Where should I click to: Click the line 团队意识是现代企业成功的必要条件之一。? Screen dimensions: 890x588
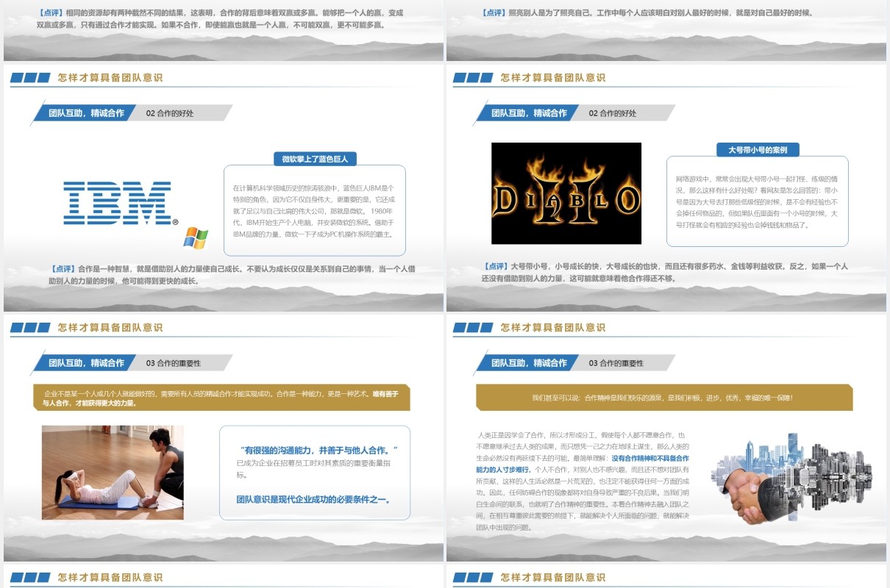(x=314, y=499)
